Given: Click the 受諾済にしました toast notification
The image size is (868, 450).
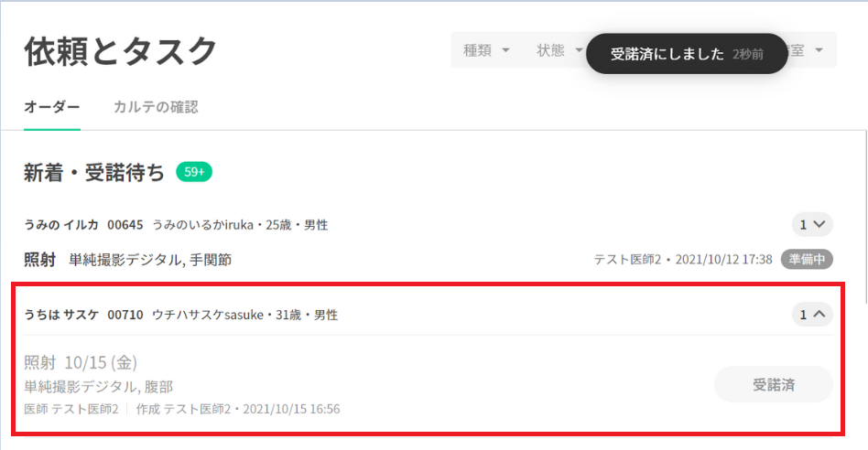Looking at the screenshot, I should pos(687,54).
